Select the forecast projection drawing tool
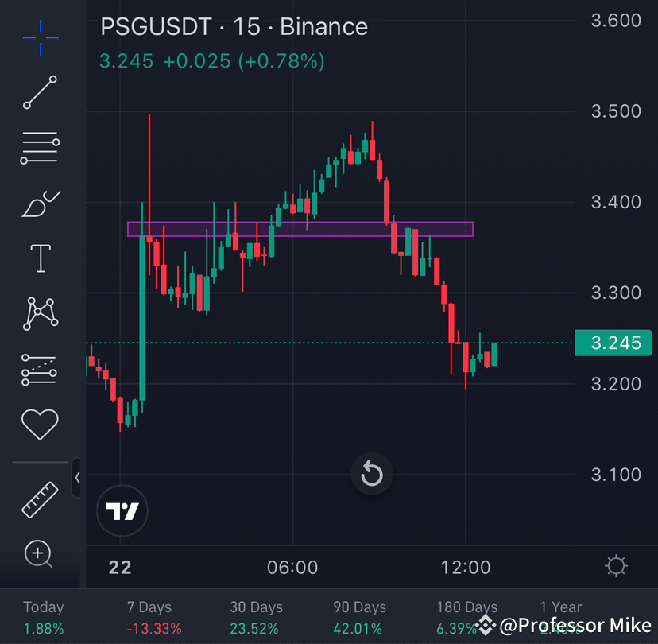 coord(40,368)
